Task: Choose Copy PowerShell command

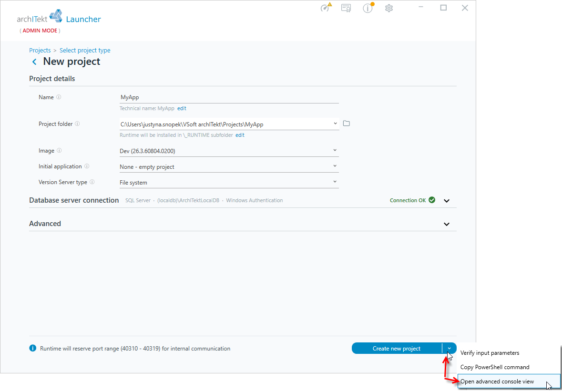Action: point(495,367)
